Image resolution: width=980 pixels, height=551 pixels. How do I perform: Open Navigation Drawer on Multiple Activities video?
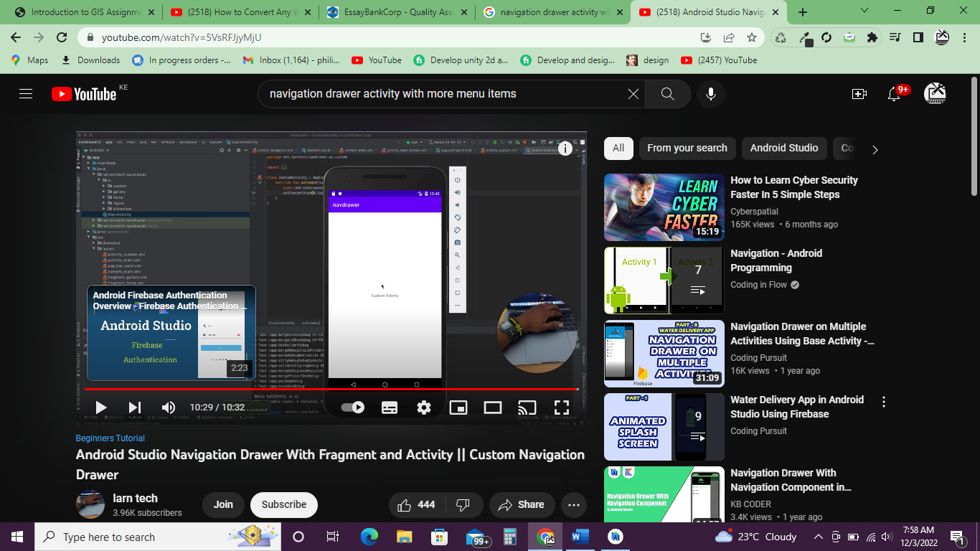(x=802, y=334)
